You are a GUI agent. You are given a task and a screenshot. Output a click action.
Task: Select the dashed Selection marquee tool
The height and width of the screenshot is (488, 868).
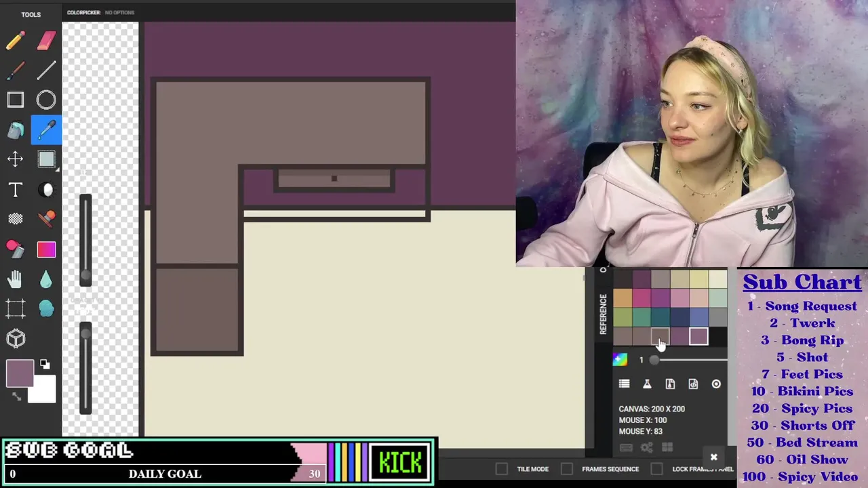(x=15, y=308)
